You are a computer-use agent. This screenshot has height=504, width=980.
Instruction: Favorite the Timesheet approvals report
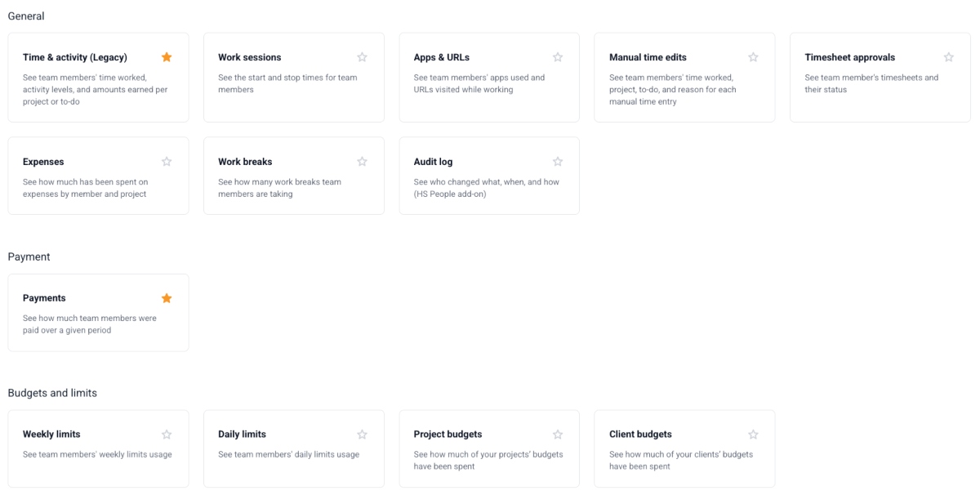click(948, 57)
